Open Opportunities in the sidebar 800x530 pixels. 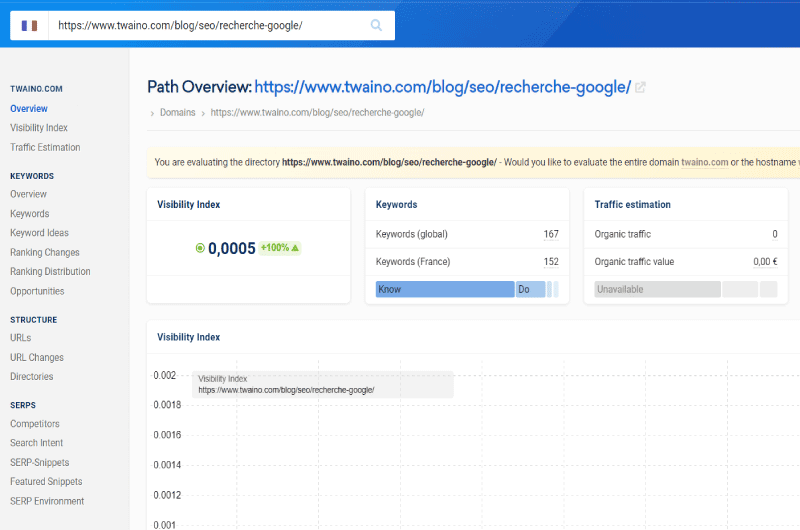click(37, 291)
